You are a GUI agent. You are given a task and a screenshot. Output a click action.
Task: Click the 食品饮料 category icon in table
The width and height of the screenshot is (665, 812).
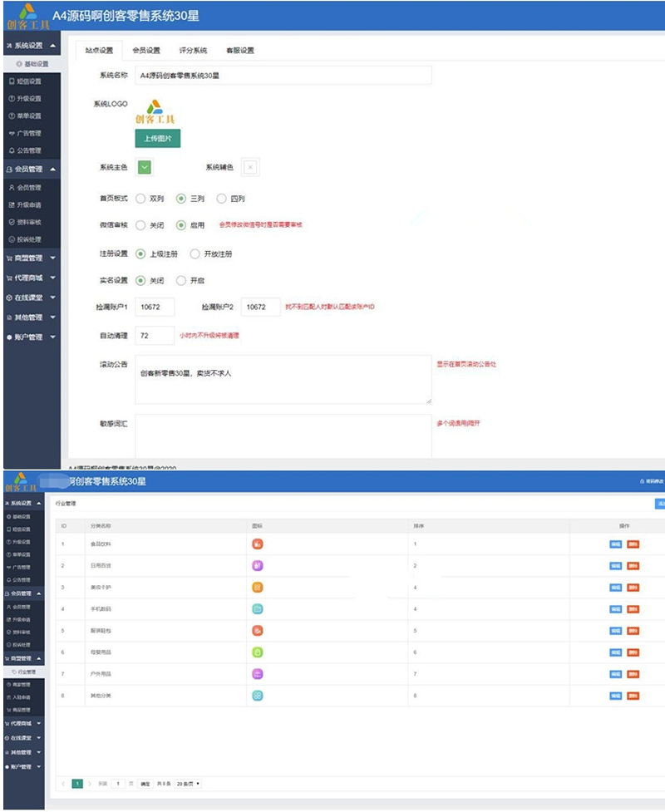[x=258, y=544]
